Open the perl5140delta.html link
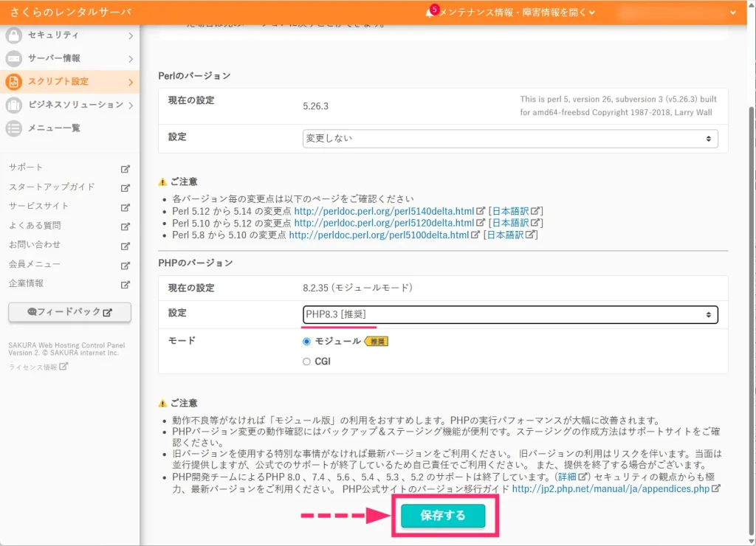Screen dimensions: 756x546 pos(384,210)
